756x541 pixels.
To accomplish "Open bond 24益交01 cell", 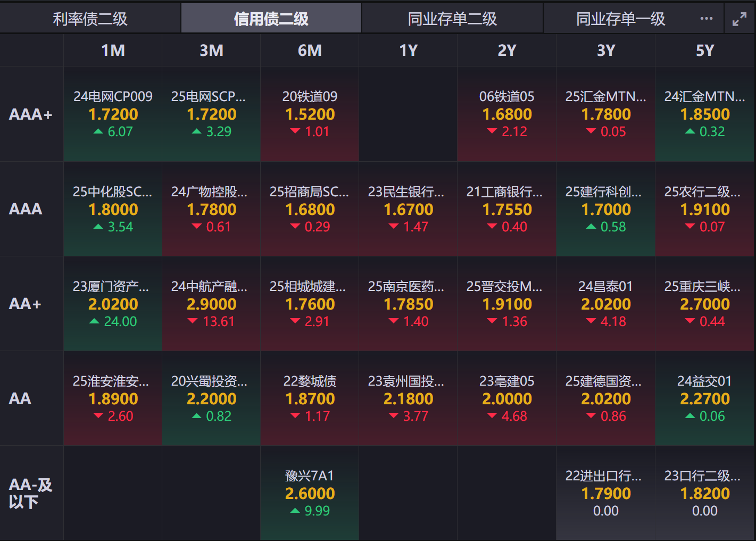I will click(705, 398).
